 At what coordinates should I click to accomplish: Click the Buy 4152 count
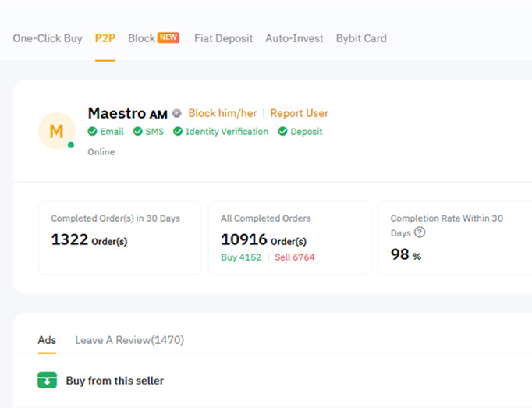[x=241, y=257]
